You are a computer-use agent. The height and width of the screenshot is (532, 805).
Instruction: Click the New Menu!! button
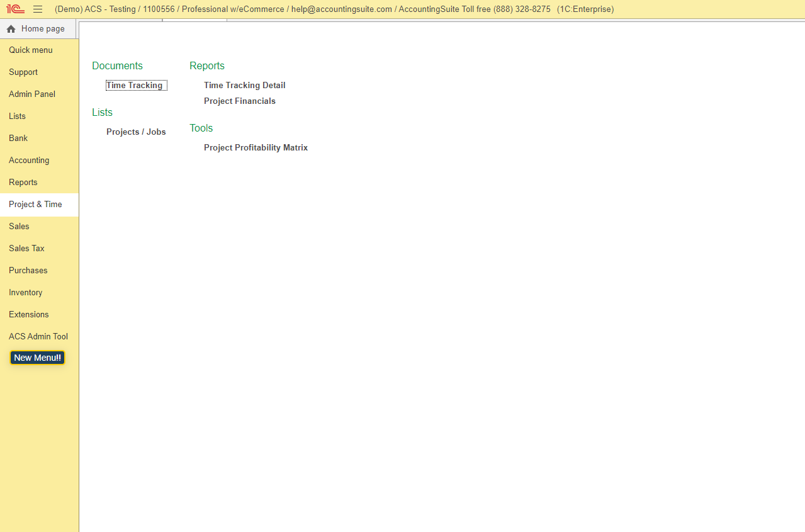coord(37,358)
